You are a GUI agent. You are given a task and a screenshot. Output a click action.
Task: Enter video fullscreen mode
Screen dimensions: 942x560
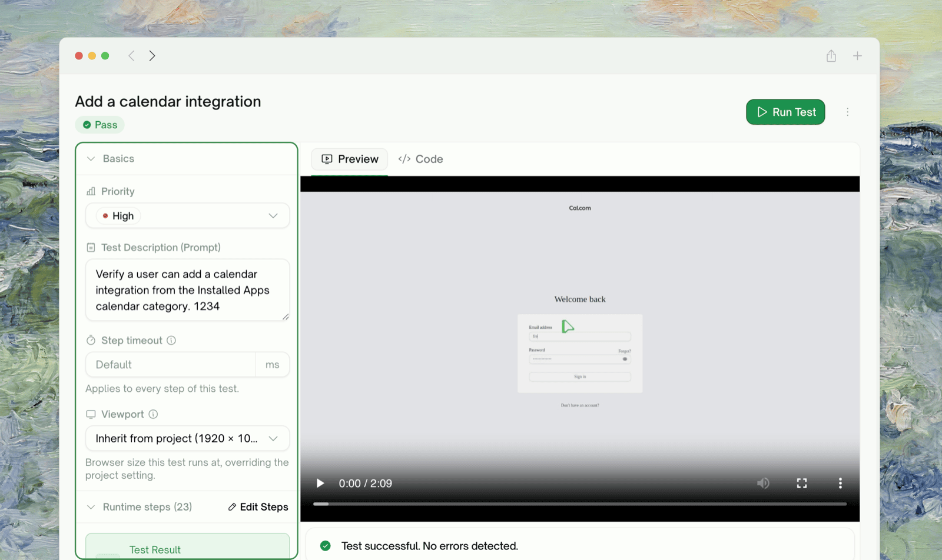(802, 484)
